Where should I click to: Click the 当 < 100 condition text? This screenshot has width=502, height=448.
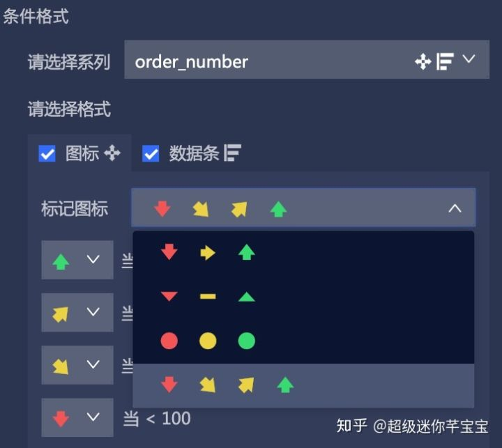click(x=157, y=418)
